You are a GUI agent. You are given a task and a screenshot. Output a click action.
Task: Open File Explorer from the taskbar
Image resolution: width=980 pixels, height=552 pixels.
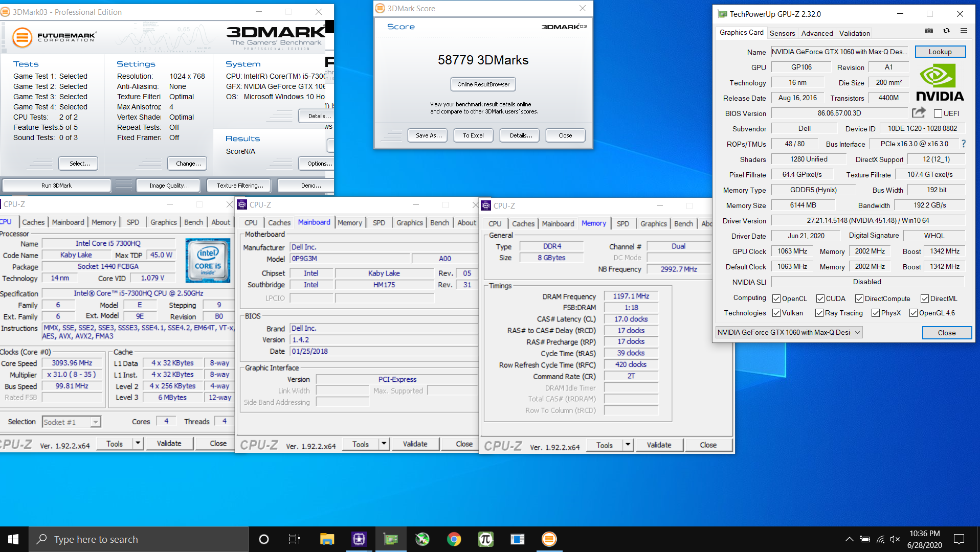[327, 539]
